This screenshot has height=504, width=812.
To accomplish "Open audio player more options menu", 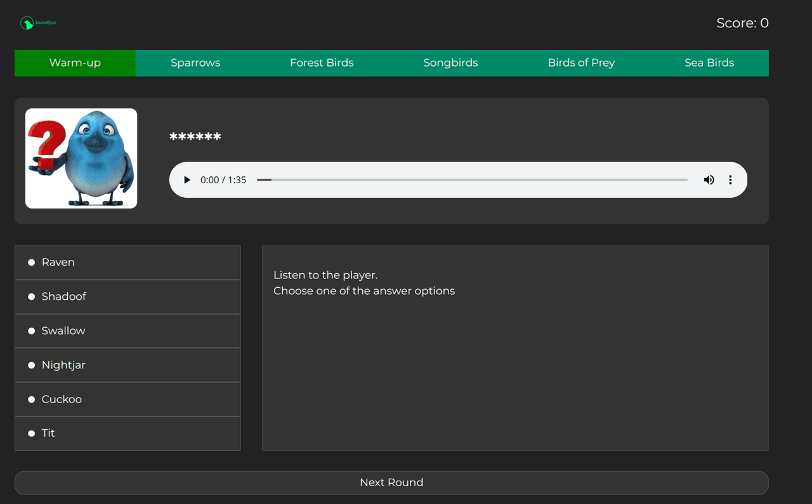I will (x=730, y=180).
